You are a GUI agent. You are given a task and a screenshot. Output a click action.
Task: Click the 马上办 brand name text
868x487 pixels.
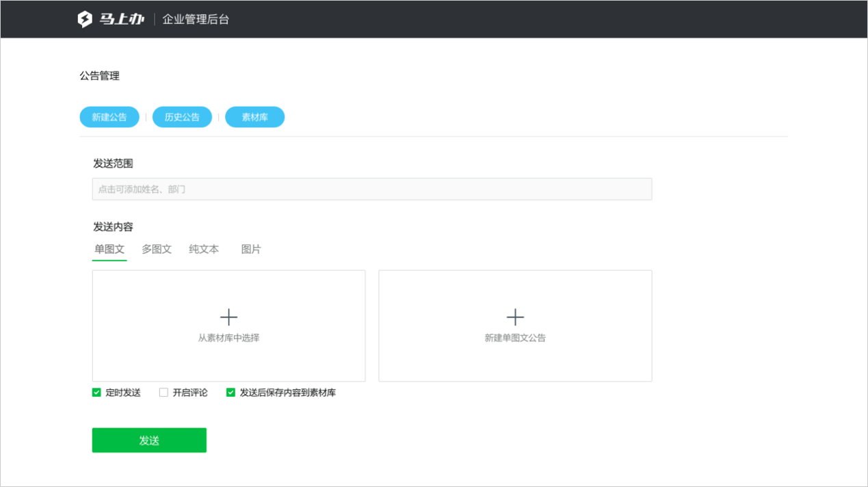121,19
